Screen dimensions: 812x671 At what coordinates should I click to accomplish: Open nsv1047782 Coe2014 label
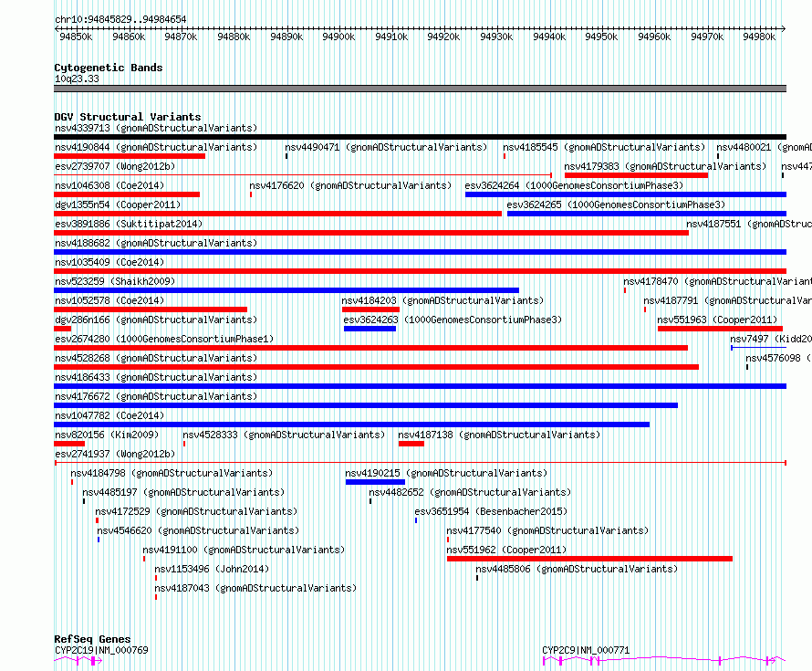click(x=109, y=415)
